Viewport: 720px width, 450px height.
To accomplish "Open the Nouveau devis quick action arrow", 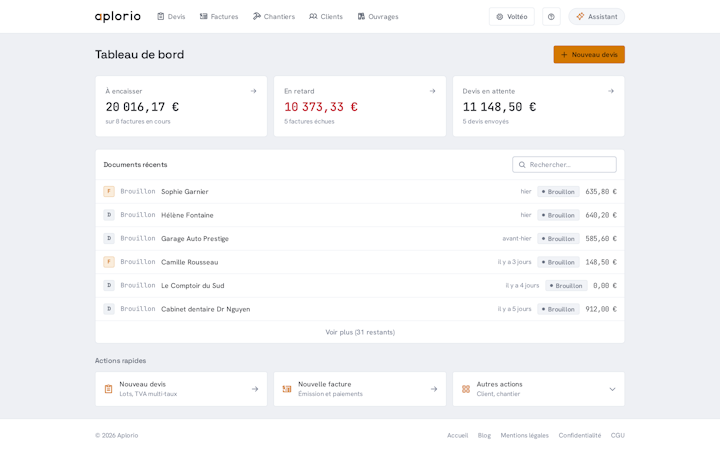I will (x=255, y=389).
